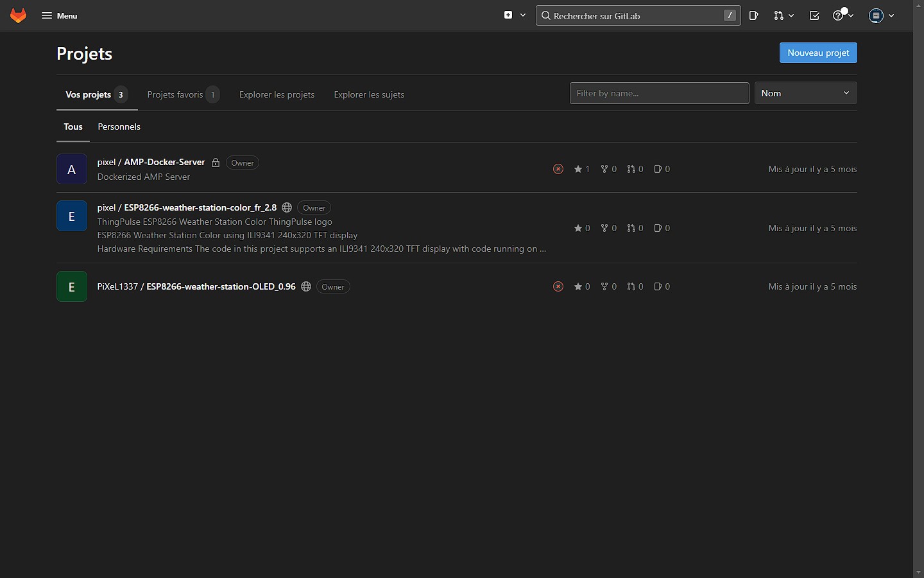
Task: Click merge requests icon of ESP8266-weather-station-OLED_0.96 row
Action: [x=631, y=286]
